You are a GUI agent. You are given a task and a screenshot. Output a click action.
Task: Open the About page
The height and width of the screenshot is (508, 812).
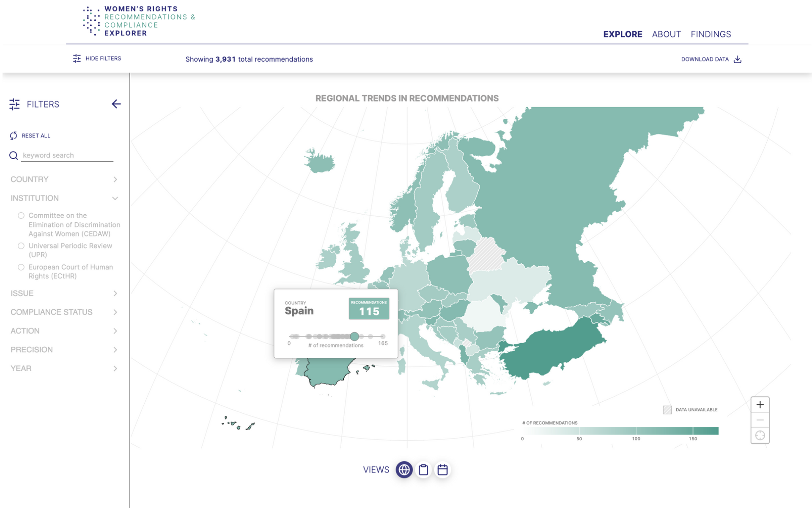[666, 34]
